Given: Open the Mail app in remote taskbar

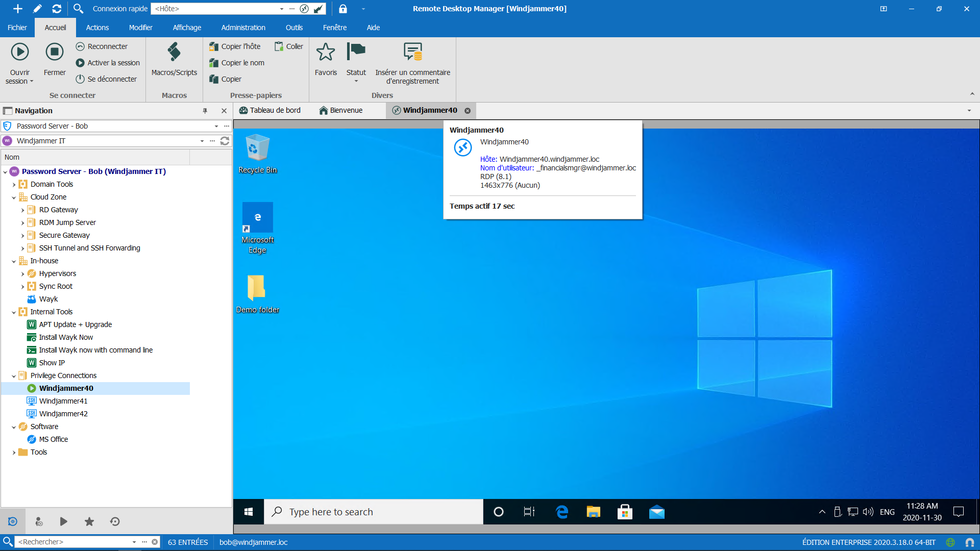Looking at the screenshot, I should coord(657,512).
